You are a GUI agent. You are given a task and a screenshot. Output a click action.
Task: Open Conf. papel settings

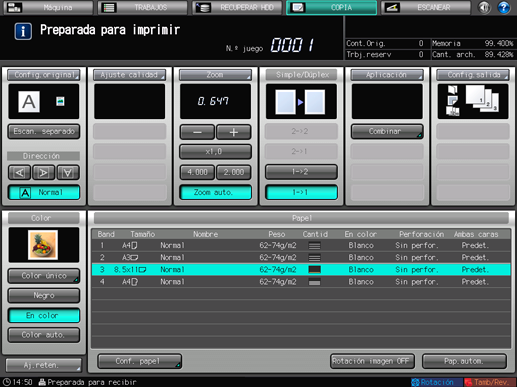140,361
